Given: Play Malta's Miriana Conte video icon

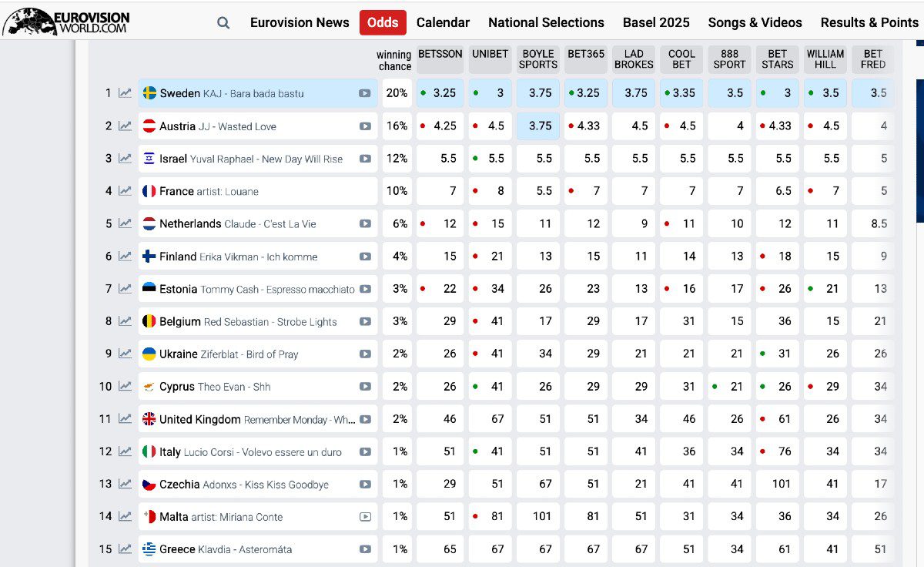Looking at the screenshot, I should (365, 517).
